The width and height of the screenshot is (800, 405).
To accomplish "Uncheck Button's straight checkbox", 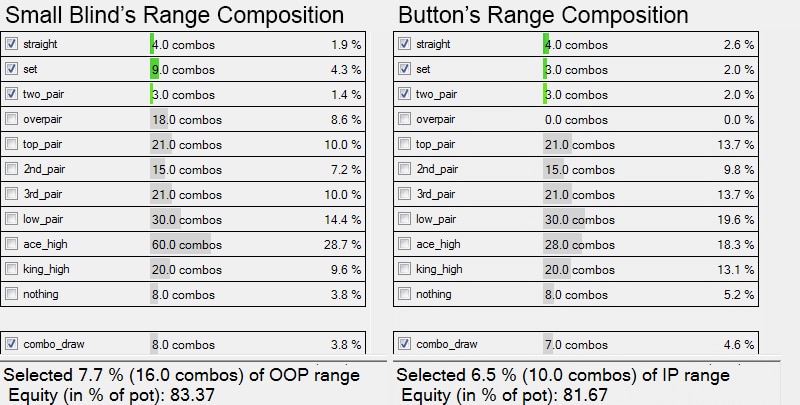I will click(404, 45).
